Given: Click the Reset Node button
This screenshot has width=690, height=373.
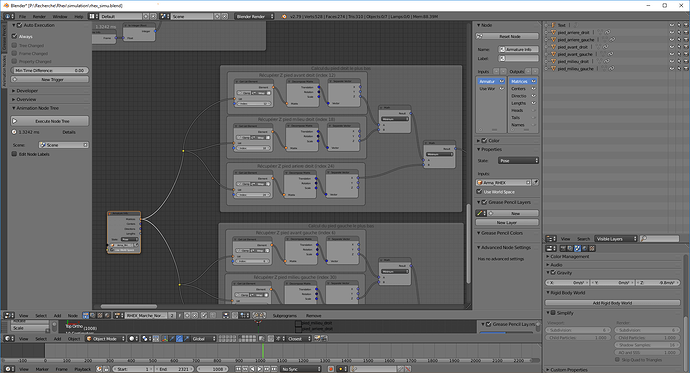Looking at the screenshot, I should (507, 36).
